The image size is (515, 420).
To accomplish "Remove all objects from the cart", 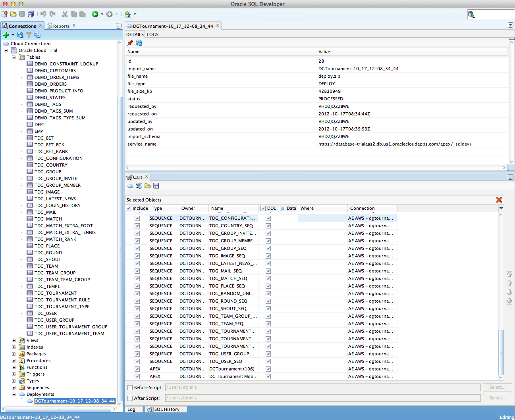I will pos(499,200).
